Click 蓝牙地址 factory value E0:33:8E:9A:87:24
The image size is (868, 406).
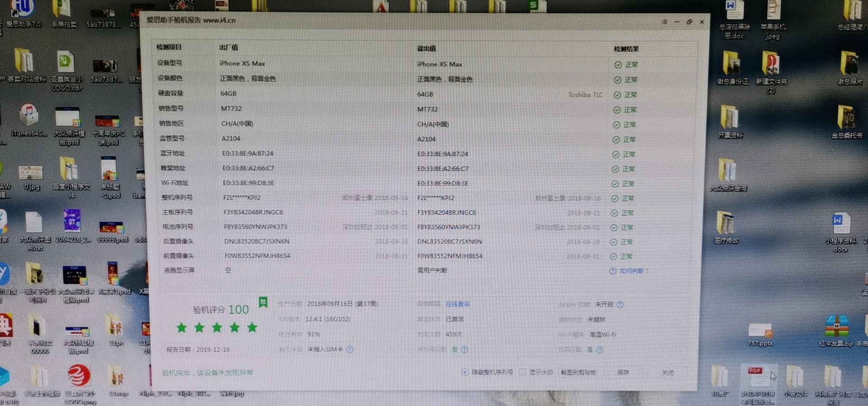[x=248, y=153]
